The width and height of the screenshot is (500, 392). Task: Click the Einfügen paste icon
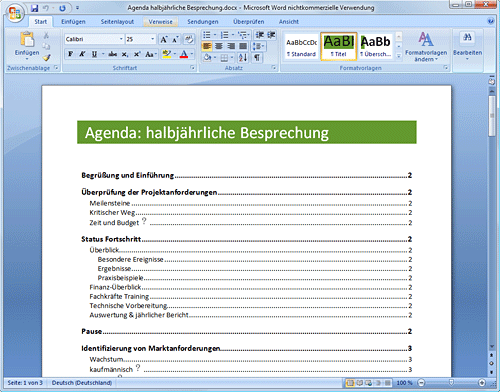[27, 39]
